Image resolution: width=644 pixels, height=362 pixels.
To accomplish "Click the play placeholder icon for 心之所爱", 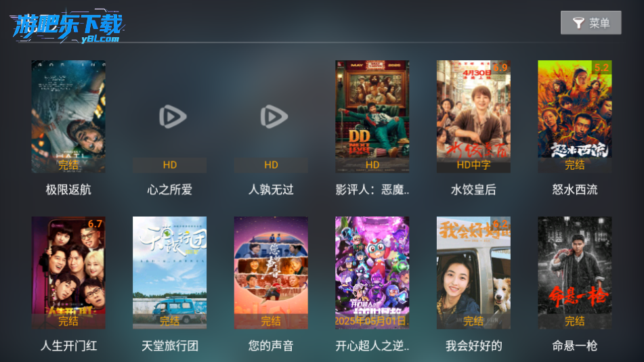I will [173, 116].
